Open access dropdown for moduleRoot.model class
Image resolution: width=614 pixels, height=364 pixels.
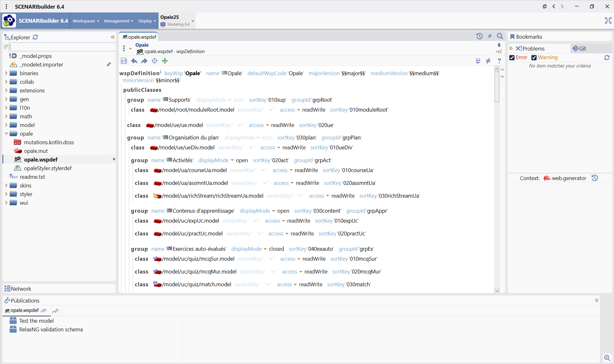(298, 110)
